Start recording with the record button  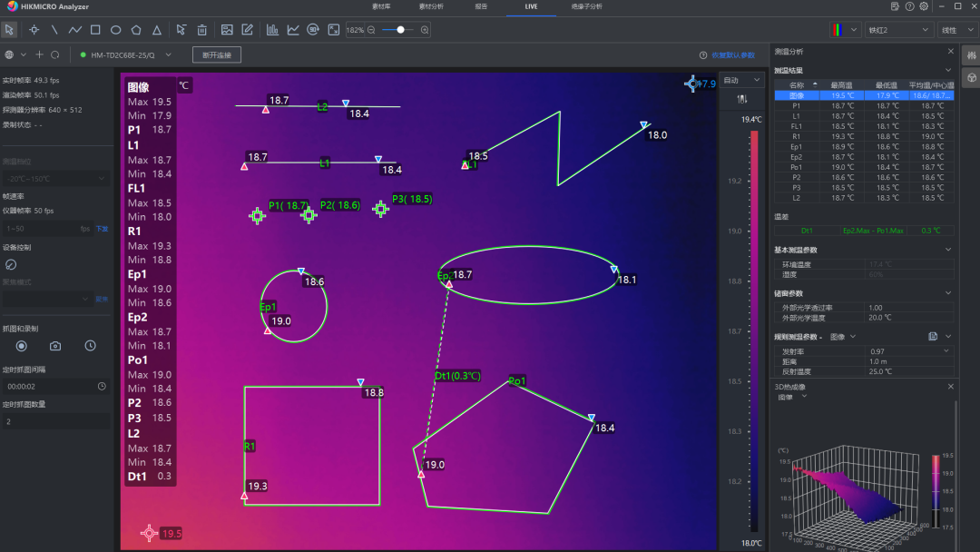coord(22,346)
